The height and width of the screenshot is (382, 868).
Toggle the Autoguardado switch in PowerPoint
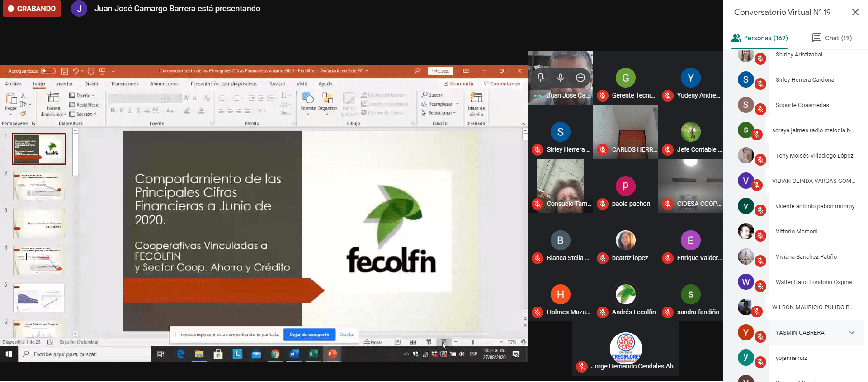coord(48,71)
